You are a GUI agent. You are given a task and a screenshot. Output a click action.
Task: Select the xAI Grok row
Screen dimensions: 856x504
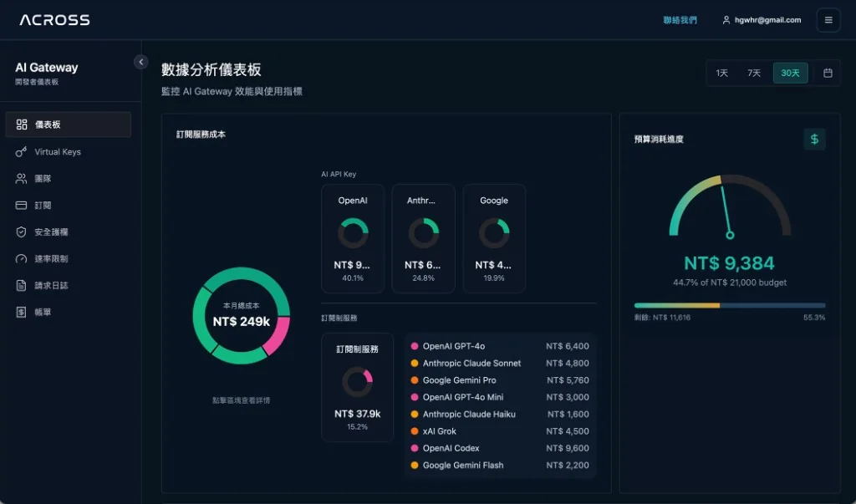[500, 430]
